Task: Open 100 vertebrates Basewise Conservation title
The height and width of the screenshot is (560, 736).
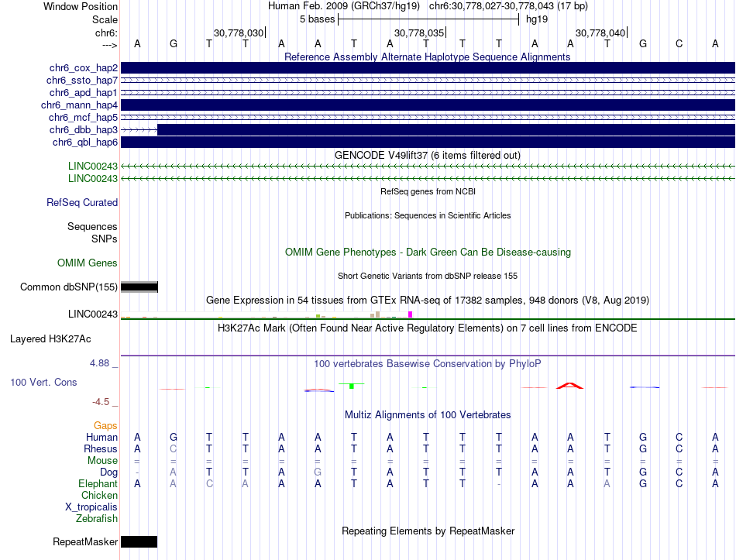Action: click(428, 364)
